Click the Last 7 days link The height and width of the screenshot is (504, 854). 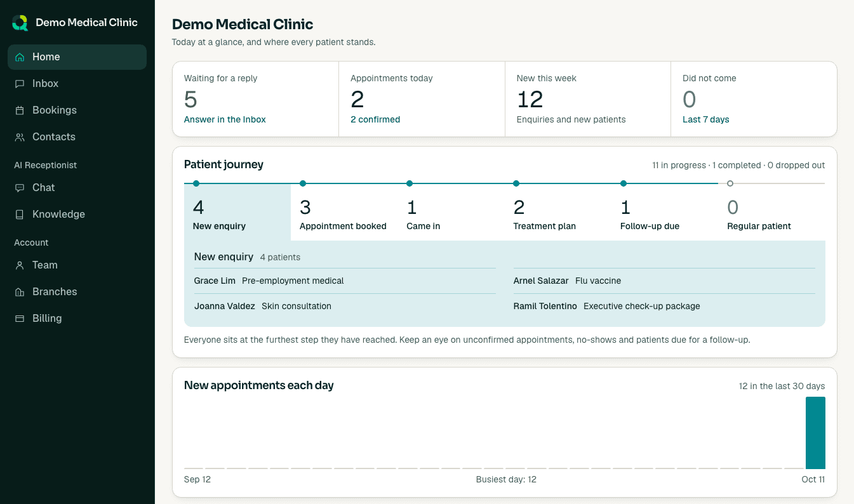tap(705, 119)
